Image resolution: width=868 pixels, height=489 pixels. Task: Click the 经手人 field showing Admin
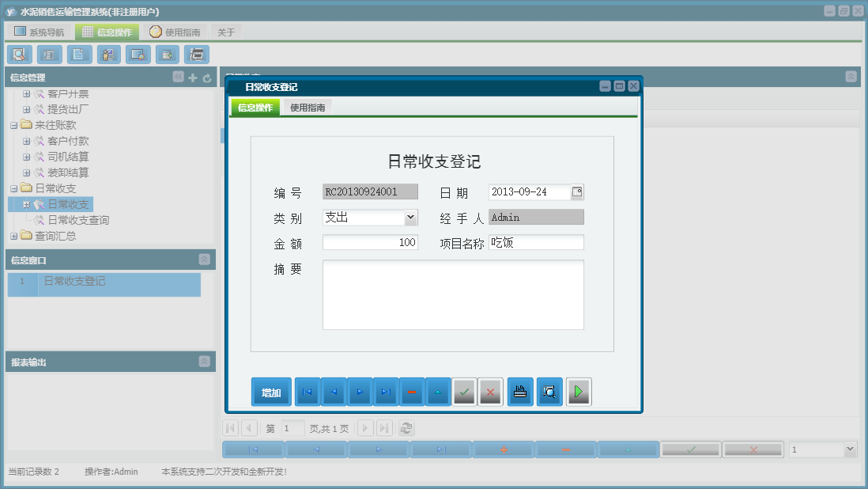pos(537,217)
